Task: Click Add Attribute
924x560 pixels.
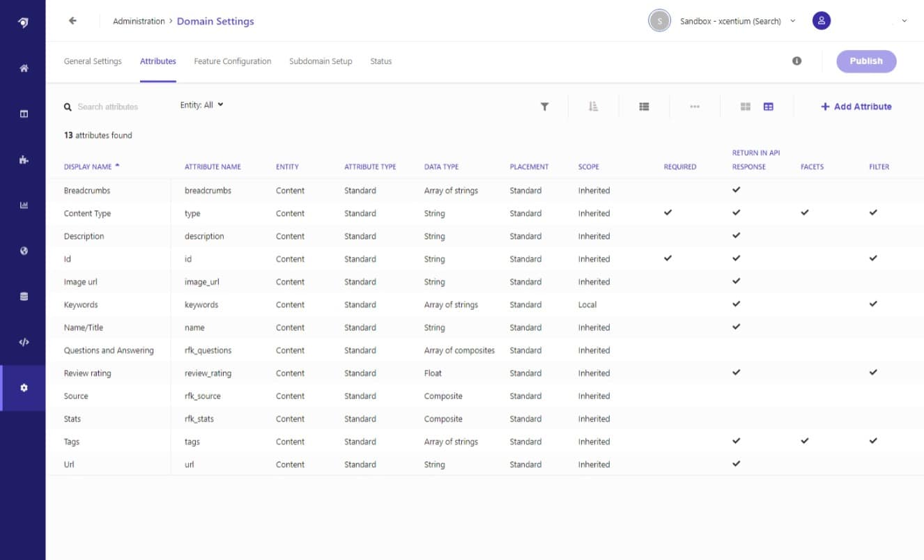Action: (x=856, y=107)
